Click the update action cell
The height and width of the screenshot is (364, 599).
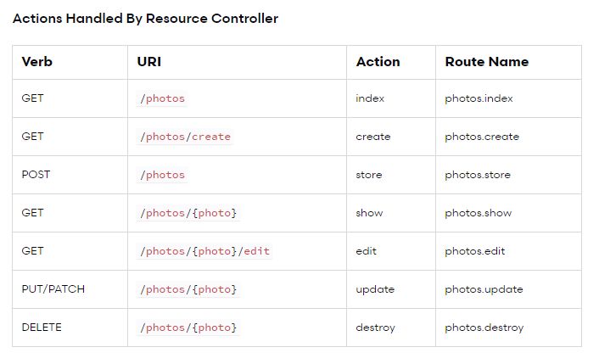pyautogui.click(x=375, y=289)
